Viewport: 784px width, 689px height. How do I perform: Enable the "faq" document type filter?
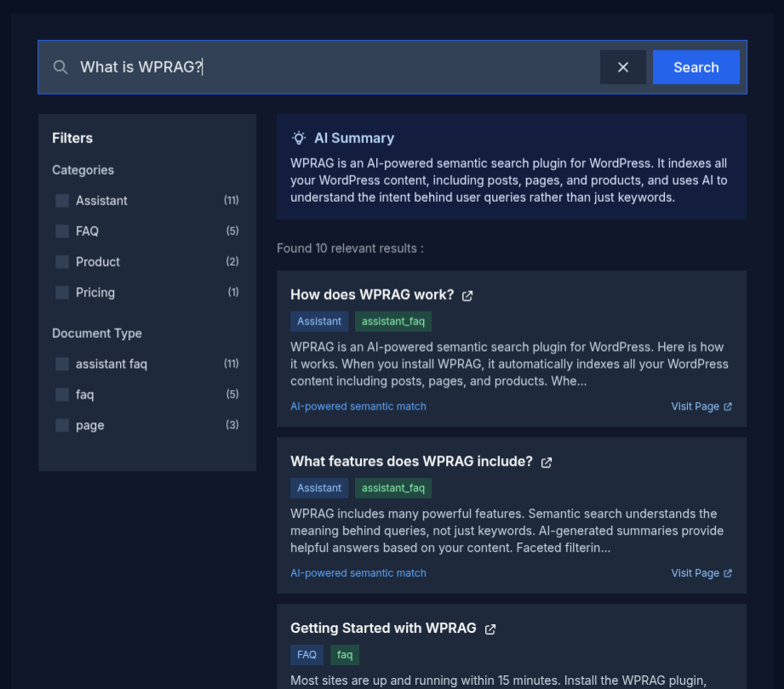pyautogui.click(x=61, y=394)
